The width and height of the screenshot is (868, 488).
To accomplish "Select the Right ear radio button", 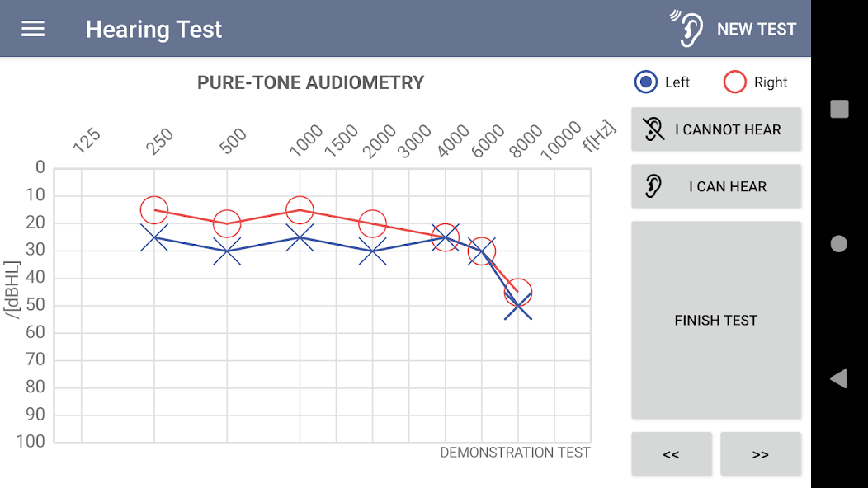I will coord(734,82).
